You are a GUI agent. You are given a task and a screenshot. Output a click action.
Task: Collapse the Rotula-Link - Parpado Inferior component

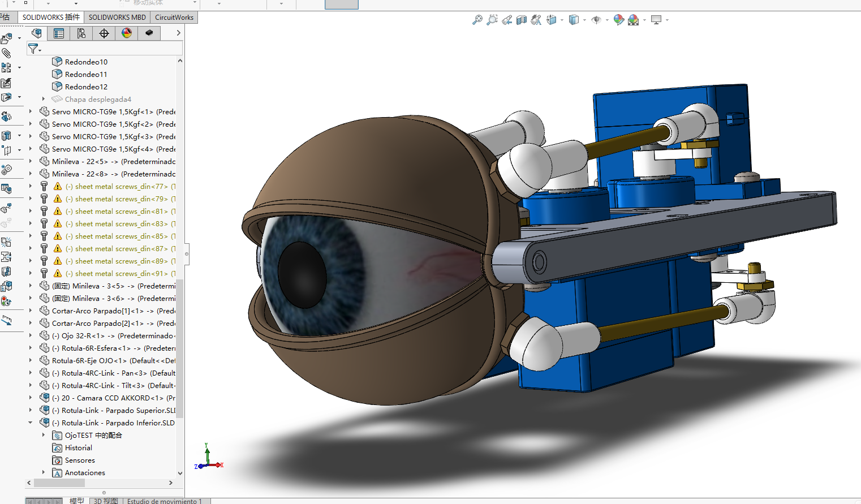click(31, 423)
